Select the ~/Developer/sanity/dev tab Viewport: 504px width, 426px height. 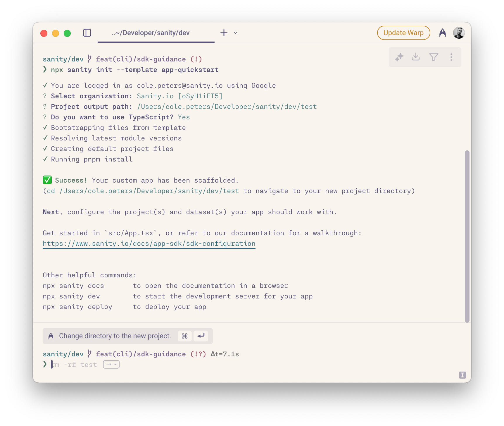click(156, 33)
